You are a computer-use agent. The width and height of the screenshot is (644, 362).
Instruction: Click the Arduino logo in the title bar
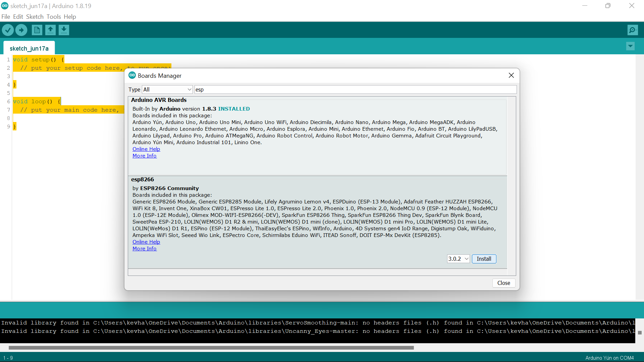(x=5, y=6)
